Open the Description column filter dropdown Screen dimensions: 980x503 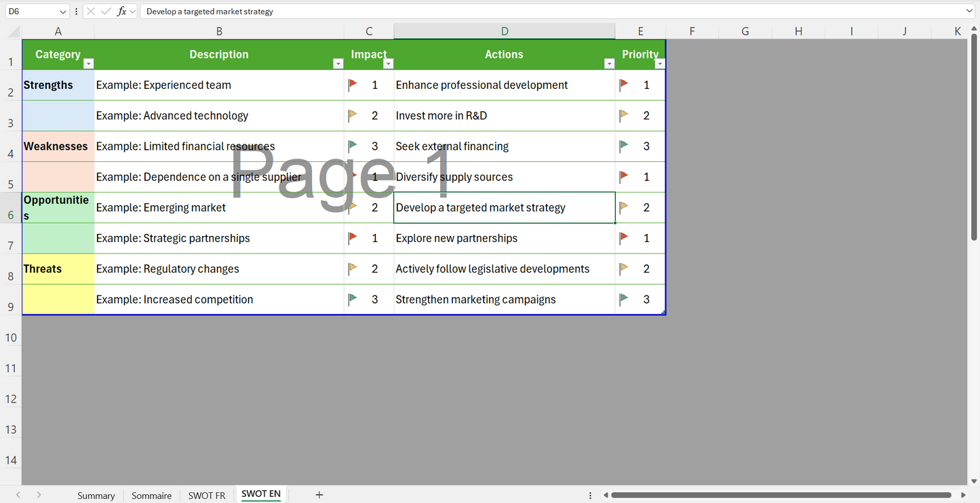click(x=338, y=64)
